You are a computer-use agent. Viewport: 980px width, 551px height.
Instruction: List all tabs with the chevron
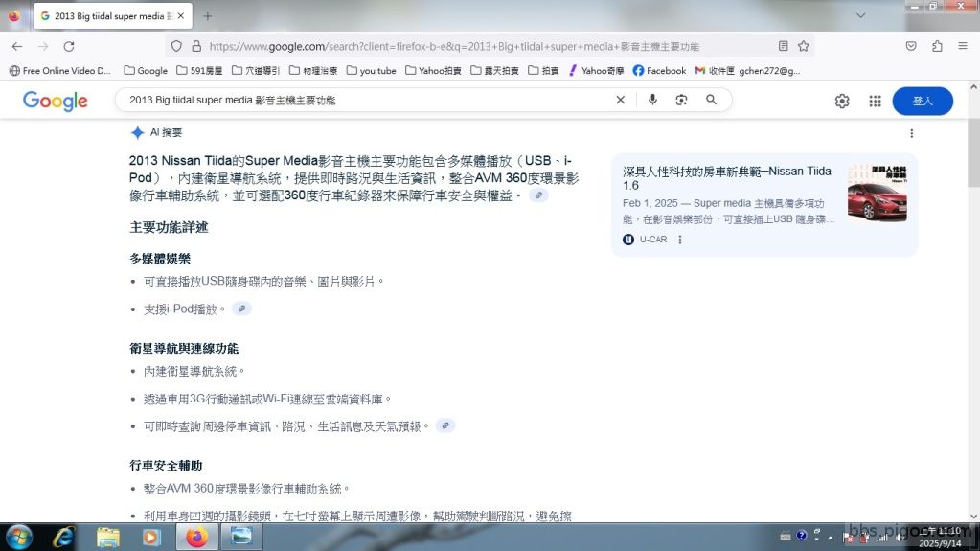(x=860, y=15)
